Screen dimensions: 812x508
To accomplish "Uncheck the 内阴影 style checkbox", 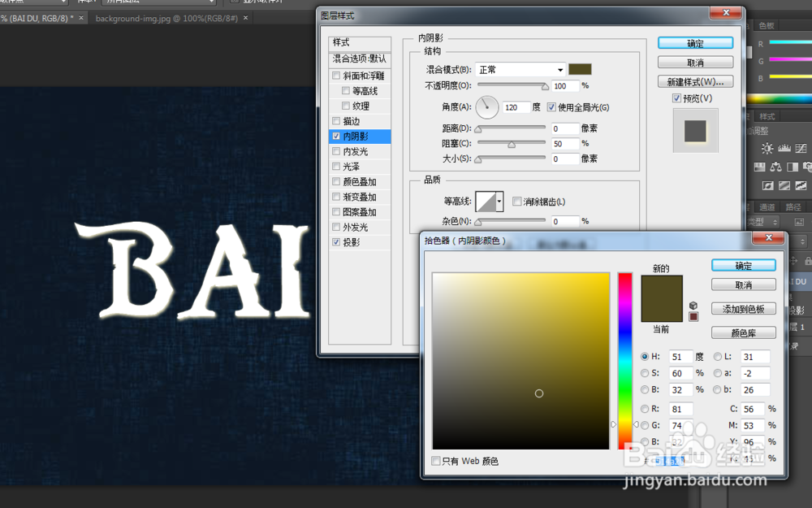I will click(336, 137).
